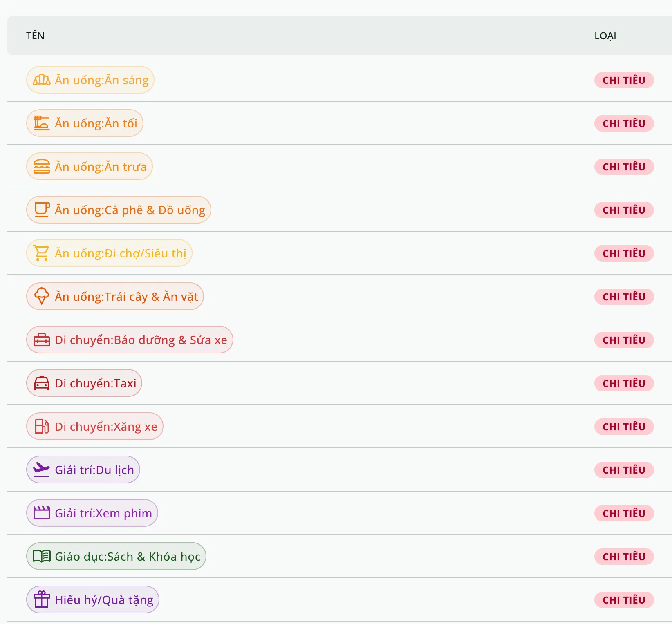Click the croissant icon for Ăn sáng
The height and width of the screenshot is (624, 672).
(x=41, y=80)
